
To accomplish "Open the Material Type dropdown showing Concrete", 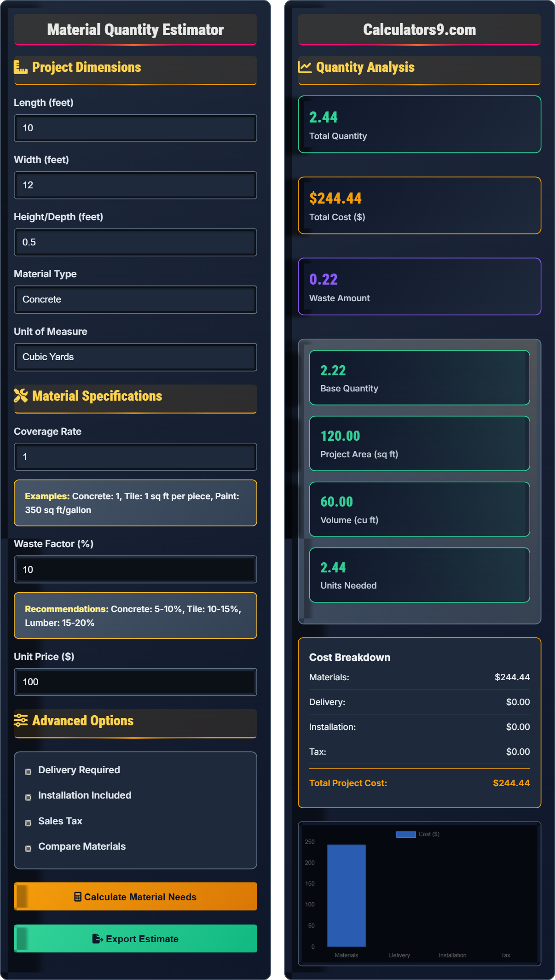I will [x=135, y=299].
